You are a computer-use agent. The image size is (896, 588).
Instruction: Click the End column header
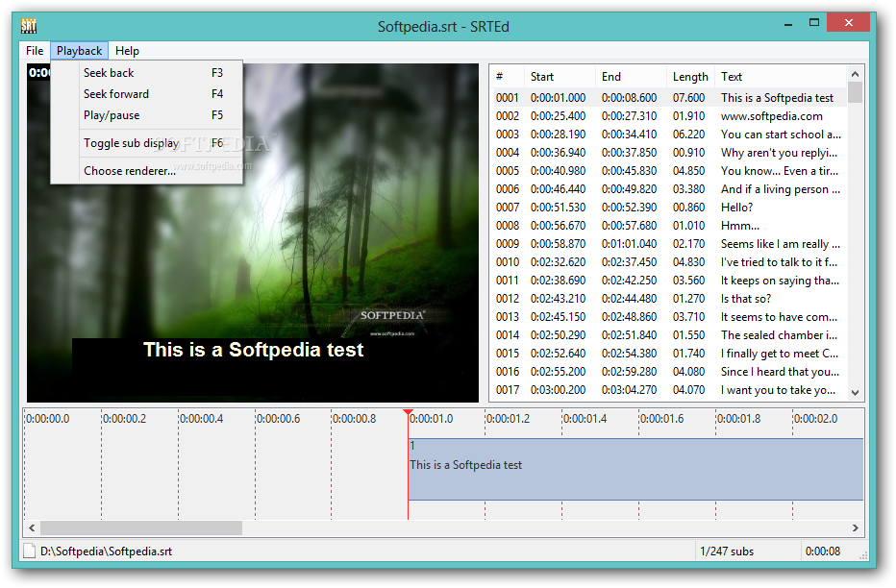point(631,77)
